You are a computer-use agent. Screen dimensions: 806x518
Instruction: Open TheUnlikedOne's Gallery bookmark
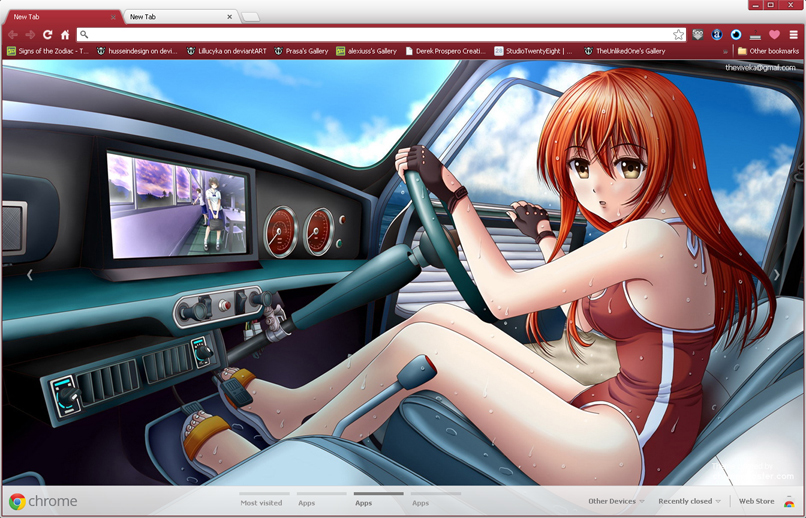coord(625,51)
